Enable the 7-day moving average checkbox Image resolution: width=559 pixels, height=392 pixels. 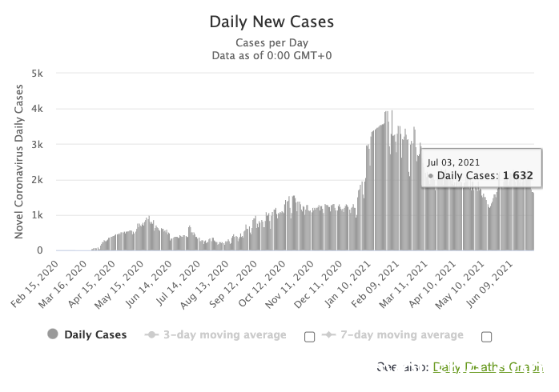click(486, 337)
